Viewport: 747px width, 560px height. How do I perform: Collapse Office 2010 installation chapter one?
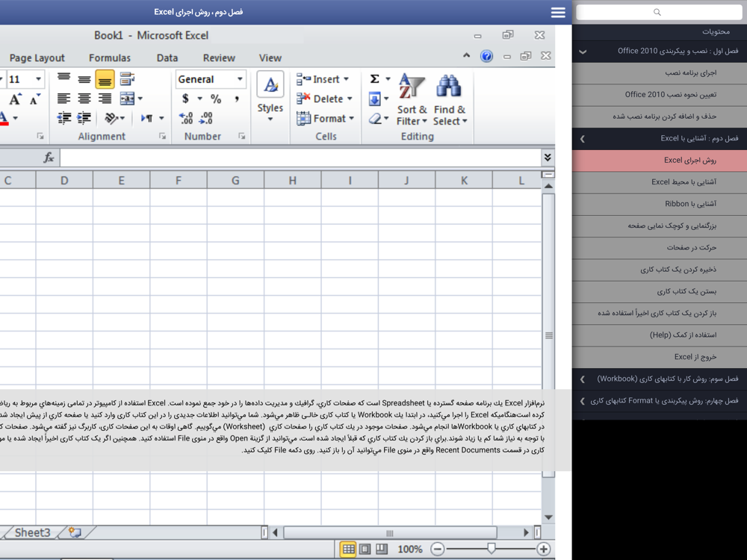660,51
